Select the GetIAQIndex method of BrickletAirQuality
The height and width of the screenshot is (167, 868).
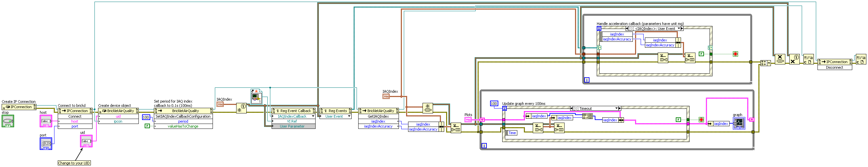point(378,116)
